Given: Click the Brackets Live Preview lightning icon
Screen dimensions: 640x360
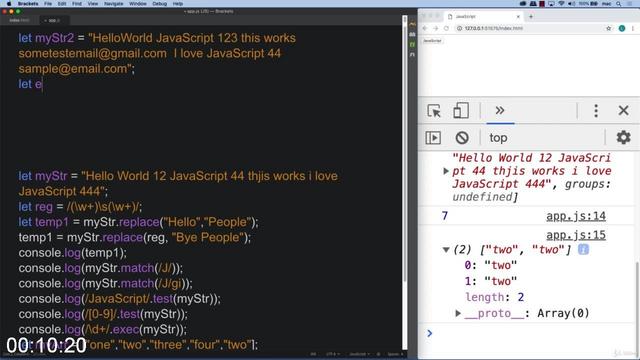Looking at the screenshot, I should coord(412,24).
